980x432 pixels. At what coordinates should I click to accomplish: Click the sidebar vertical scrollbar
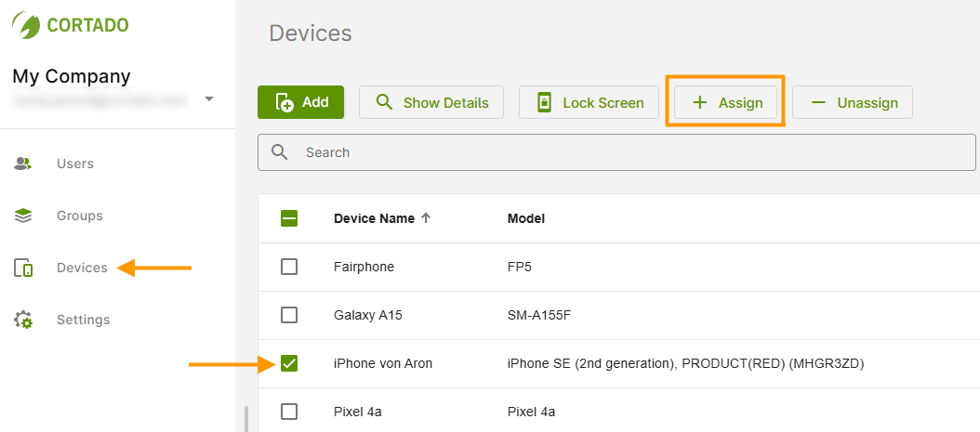click(x=246, y=419)
